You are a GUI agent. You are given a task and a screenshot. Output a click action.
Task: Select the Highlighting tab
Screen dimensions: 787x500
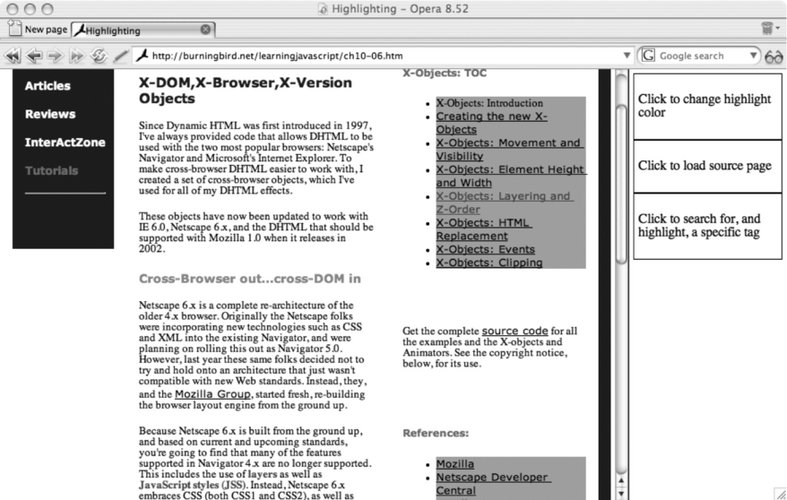(x=143, y=30)
